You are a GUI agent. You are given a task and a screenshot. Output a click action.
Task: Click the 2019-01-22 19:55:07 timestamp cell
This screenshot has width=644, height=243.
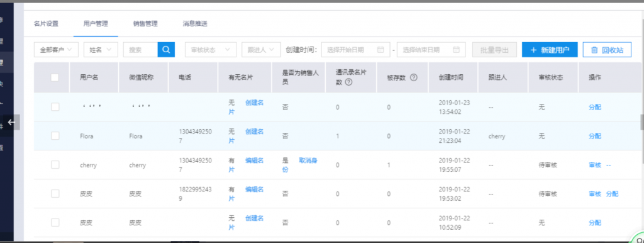(x=454, y=164)
